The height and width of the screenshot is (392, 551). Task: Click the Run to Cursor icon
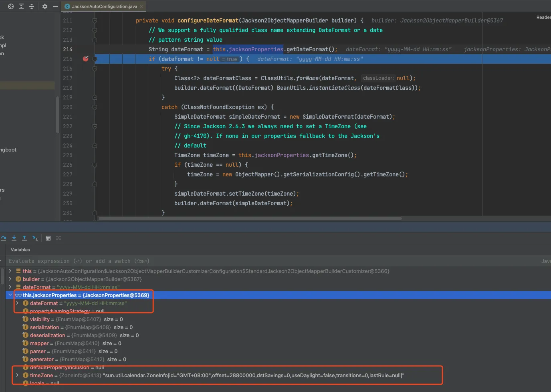coord(35,238)
